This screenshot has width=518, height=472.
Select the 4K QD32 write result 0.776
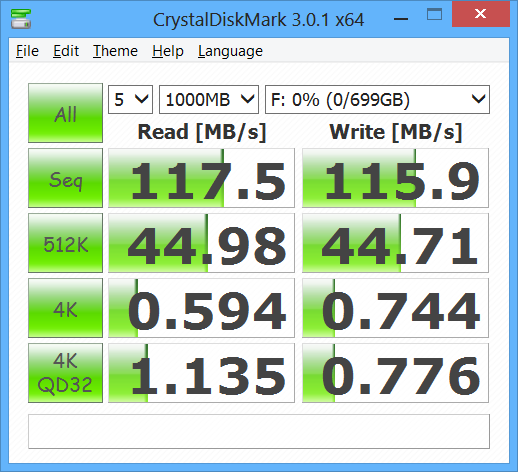click(395, 373)
